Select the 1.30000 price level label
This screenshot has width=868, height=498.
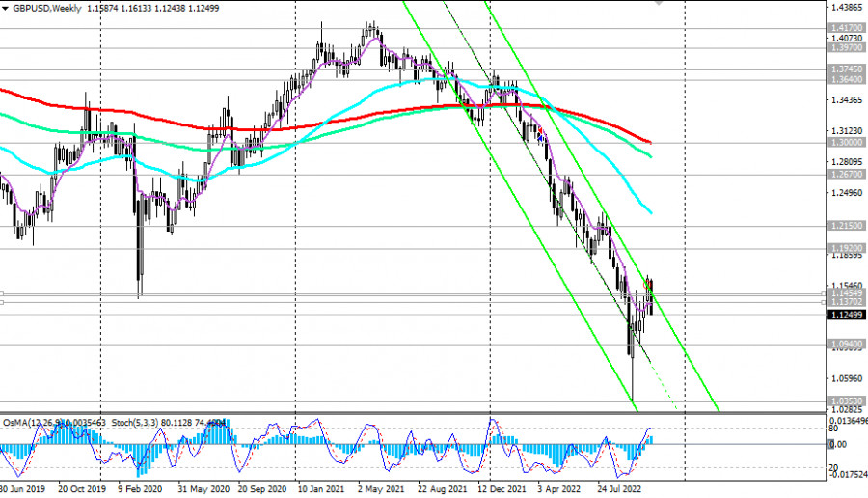pyautogui.click(x=845, y=142)
